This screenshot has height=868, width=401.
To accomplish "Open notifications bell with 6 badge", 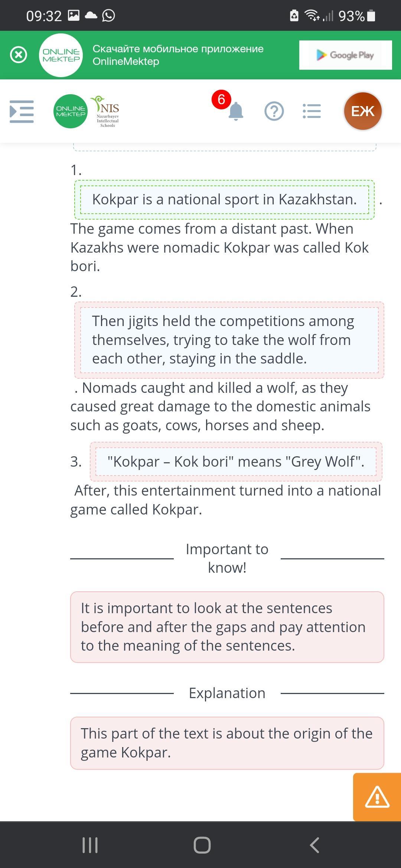I will [x=235, y=111].
